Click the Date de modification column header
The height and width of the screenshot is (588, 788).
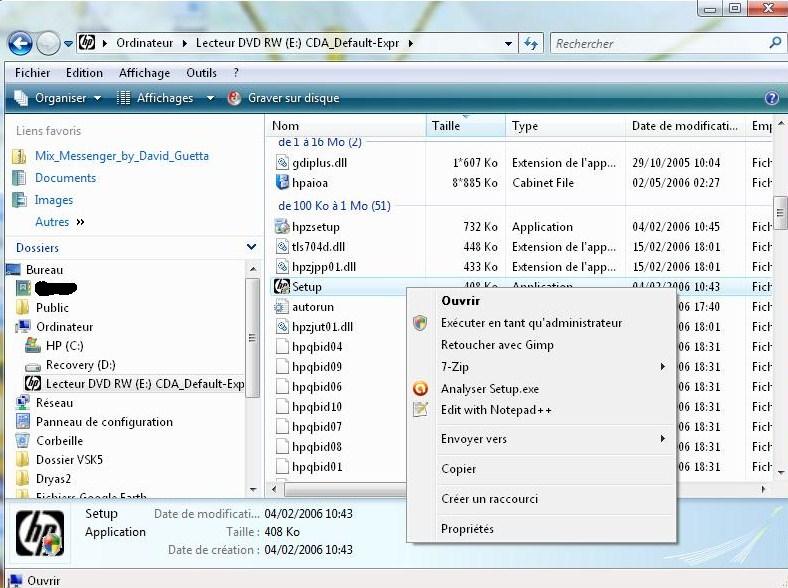685,126
